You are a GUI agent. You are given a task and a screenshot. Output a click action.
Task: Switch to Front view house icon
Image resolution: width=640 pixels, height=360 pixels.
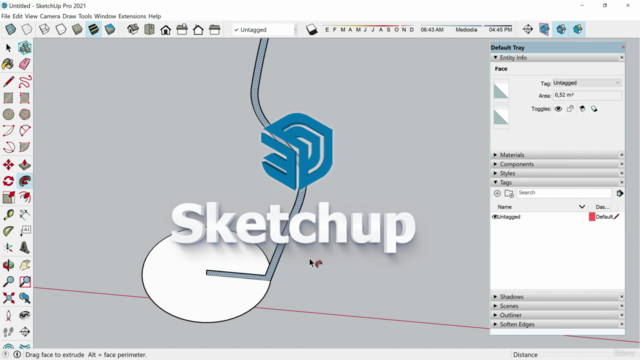click(165, 29)
